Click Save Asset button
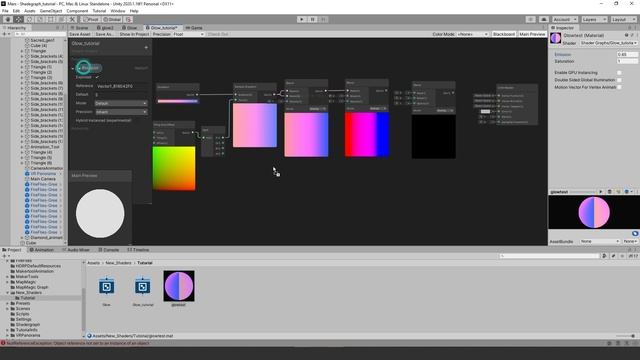 pos(80,34)
